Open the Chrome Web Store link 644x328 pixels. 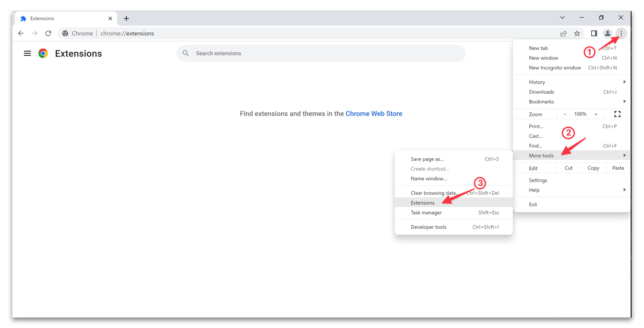click(374, 113)
